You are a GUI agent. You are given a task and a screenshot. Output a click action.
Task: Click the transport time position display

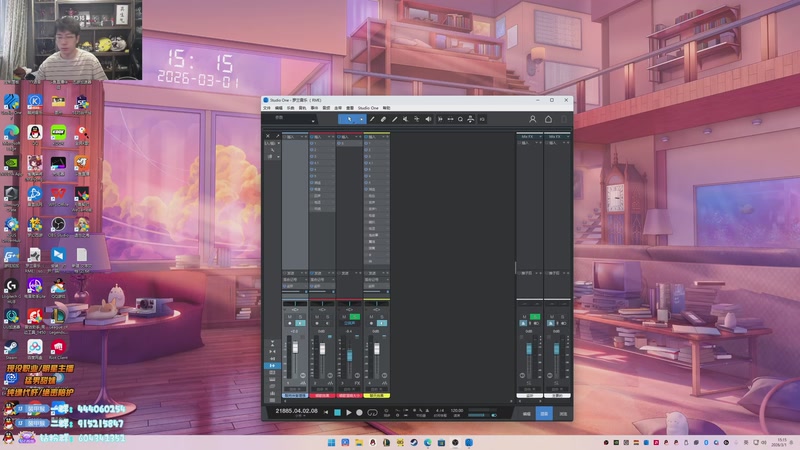(296, 411)
